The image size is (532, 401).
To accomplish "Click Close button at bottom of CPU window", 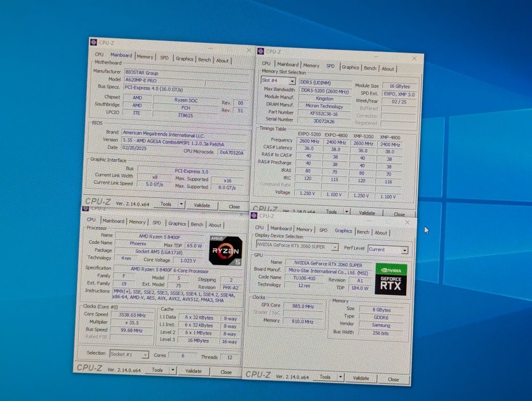I will (x=226, y=372).
